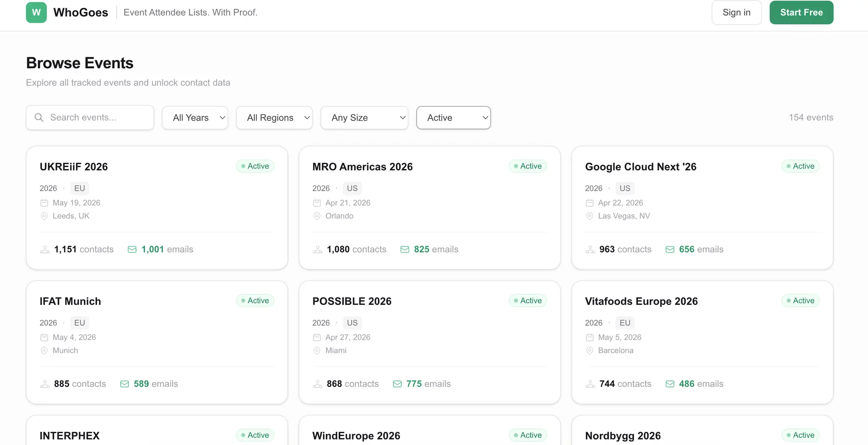Open the INTERPHEX event title

point(70,436)
